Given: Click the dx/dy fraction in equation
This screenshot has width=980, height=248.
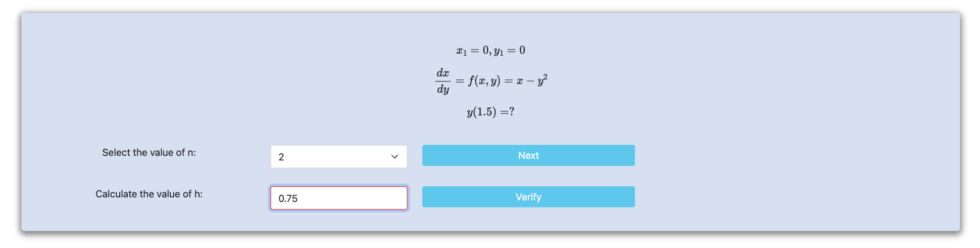Looking at the screenshot, I should coord(443,81).
